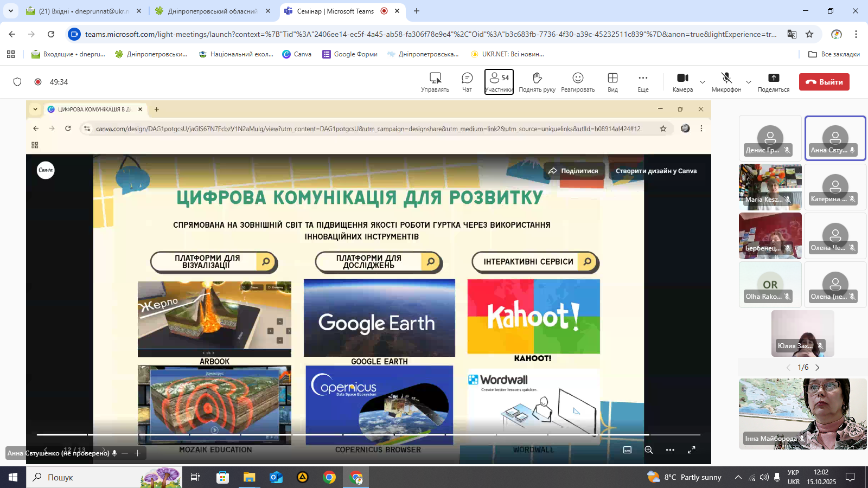Image resolution: width=868 pixels, height=488 pixels.
Task: Open the React emoji menu
Action: (578, 81)
